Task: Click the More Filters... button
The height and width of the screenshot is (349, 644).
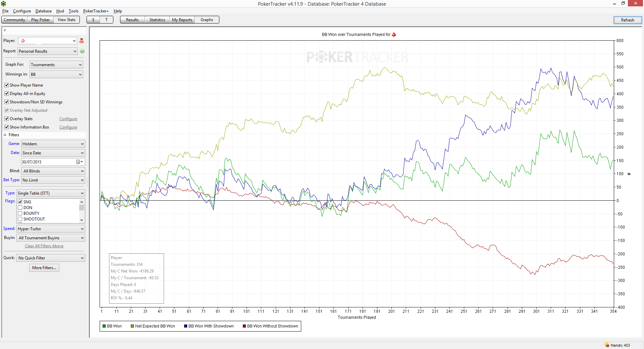Action: tap(44, 268)
